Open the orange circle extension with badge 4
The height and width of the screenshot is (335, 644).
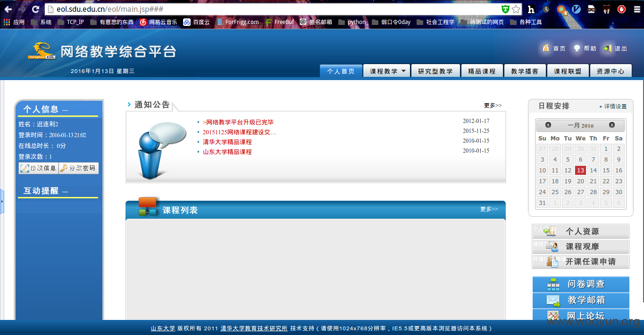[x=561, y=9]
